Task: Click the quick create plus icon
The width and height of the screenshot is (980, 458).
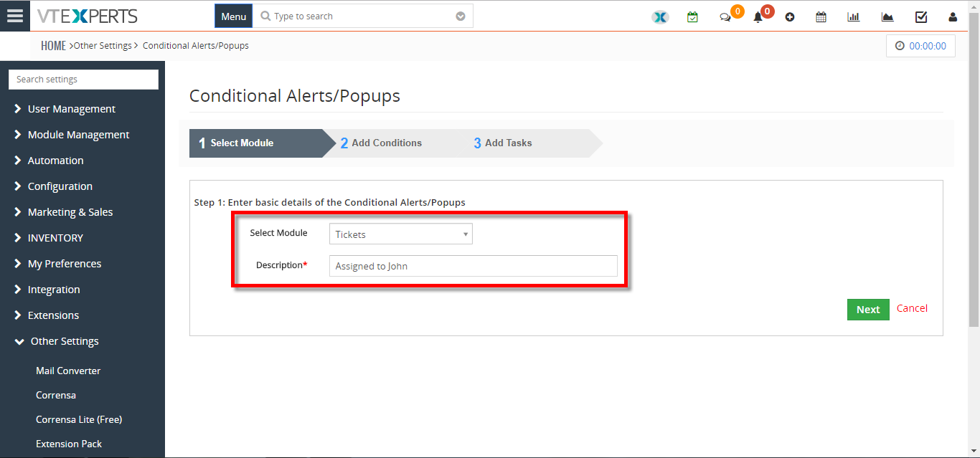Action: pos(790,17)
